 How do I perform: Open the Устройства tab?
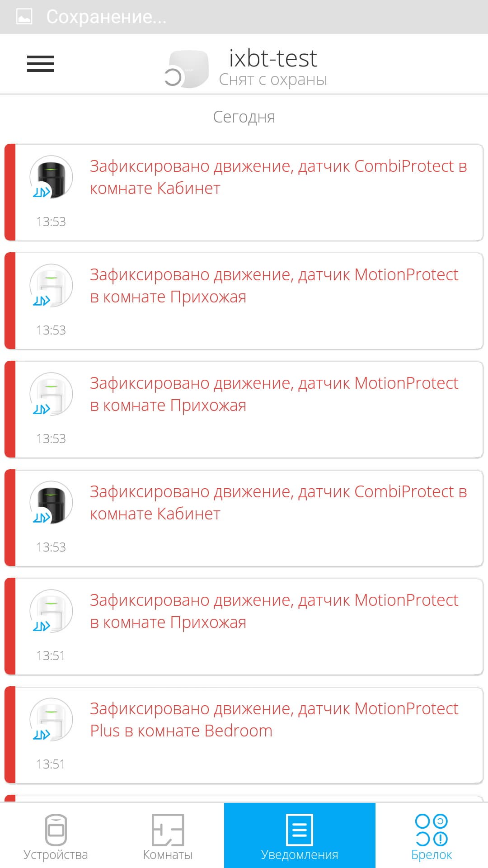coord(56,836)
